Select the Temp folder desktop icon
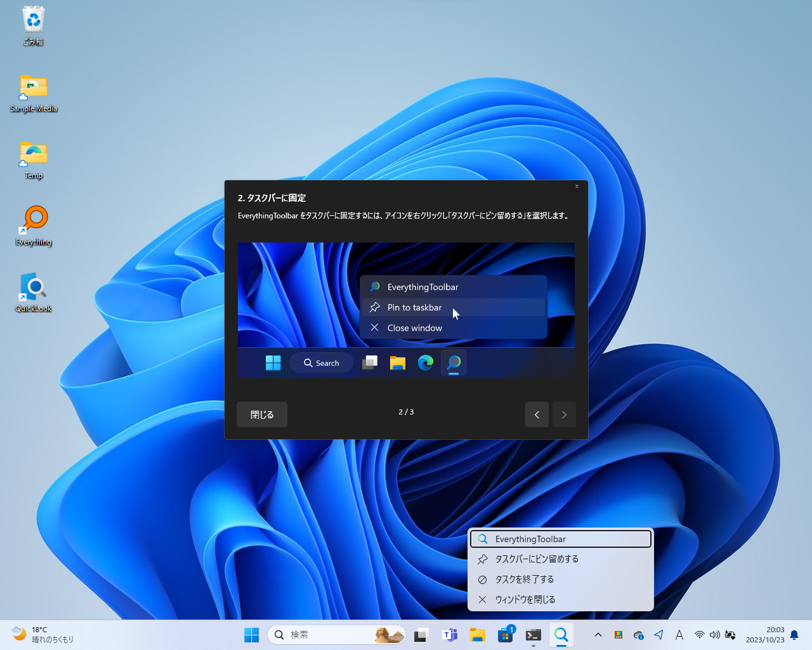This screenshot has height=650, width=812. (34, 161)
